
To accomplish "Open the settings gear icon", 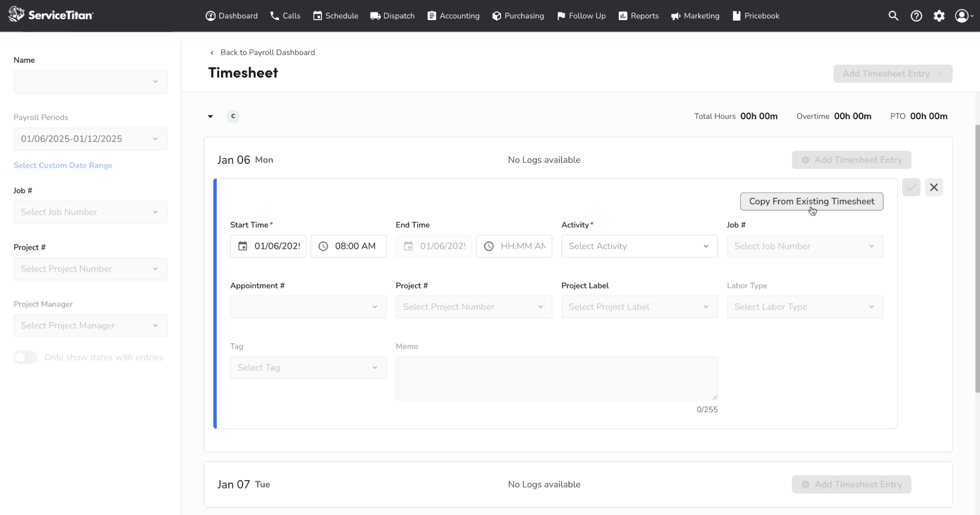I will point(939,15).
